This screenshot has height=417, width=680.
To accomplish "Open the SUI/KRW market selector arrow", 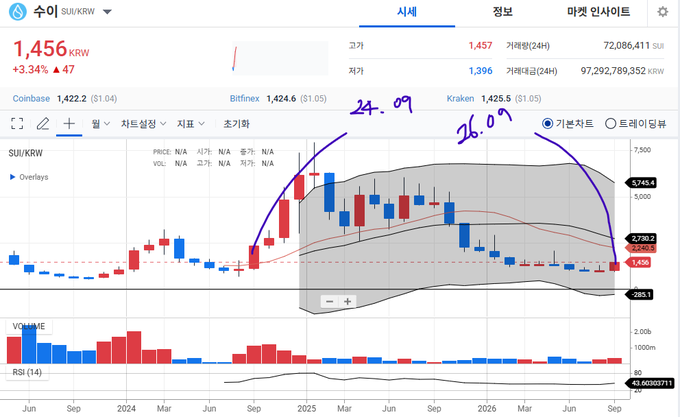I will tap(107, 12).
